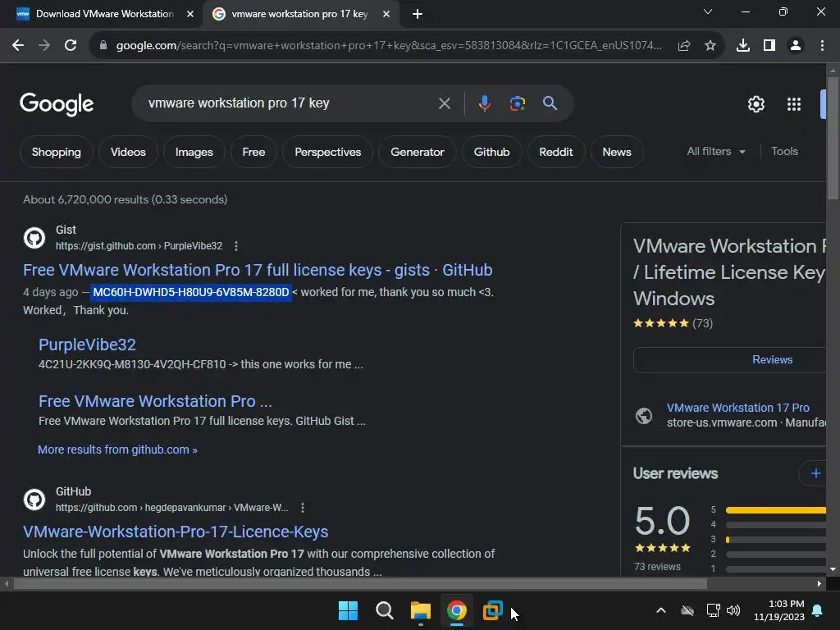The image size is (840, 630).
Task: Click the Google logo
Action: tap(57, 104)
